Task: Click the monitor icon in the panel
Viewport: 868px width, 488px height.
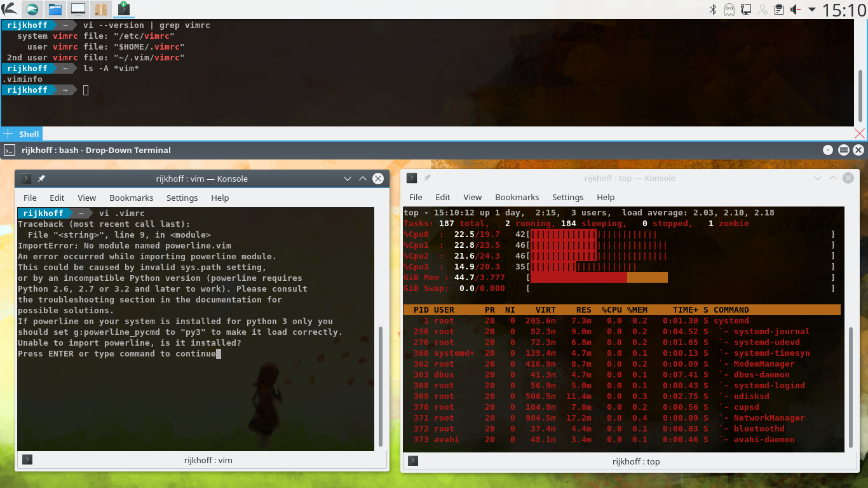Action: [78, 9]
